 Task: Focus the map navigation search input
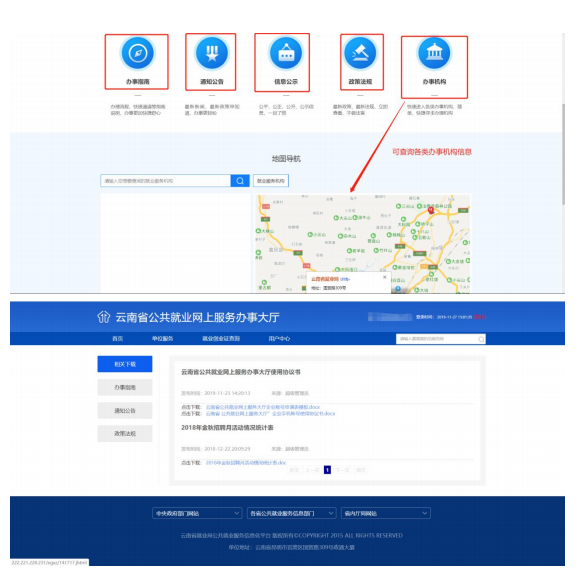pyautogui.click(x=165, y=181)
